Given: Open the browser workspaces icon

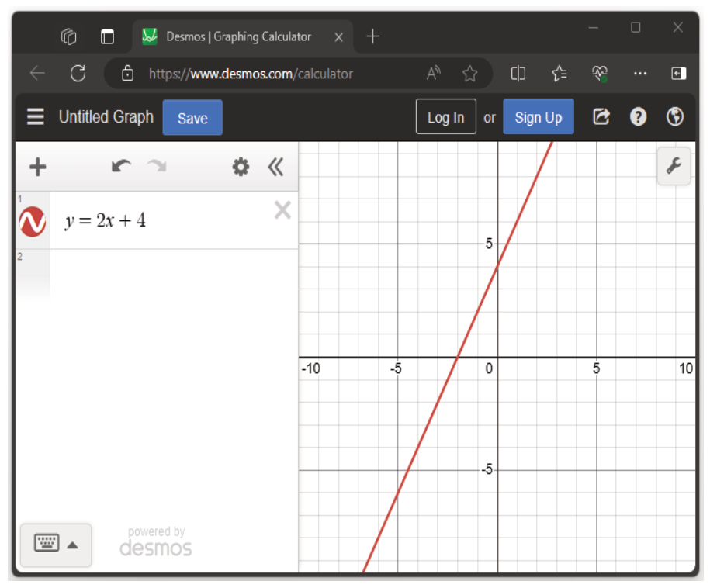Looking at the screenshot, I should pos(68,36).
